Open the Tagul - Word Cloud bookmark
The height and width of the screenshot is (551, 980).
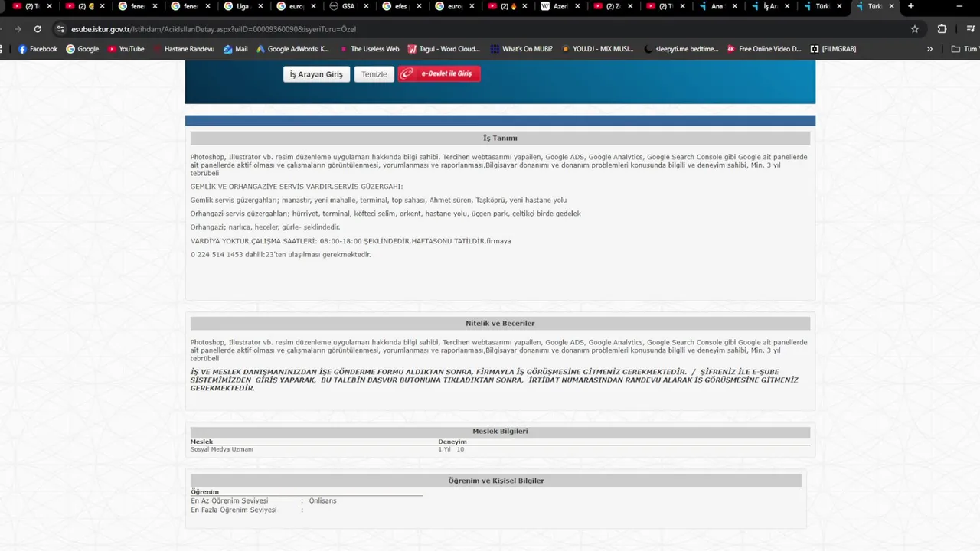pos(444,49)
